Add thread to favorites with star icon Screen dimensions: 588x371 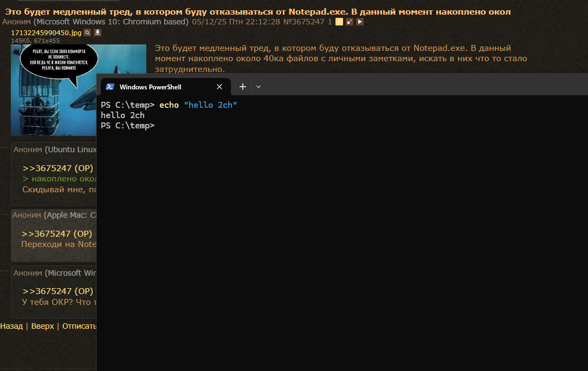(339, 22)
